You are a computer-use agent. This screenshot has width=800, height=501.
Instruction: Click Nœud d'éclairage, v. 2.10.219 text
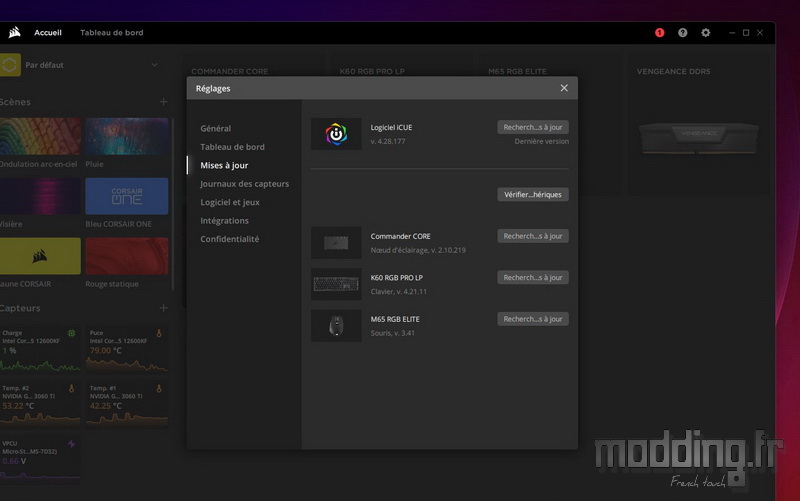tap(418, 250)
